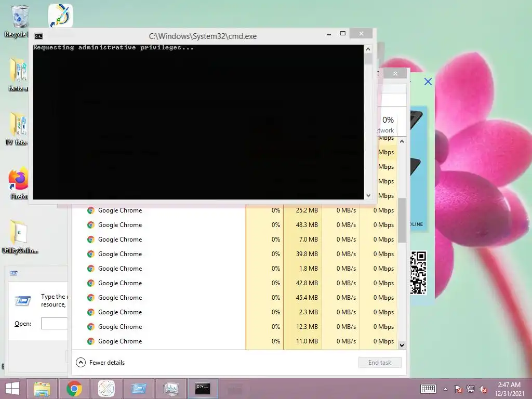Click the QR code in the ad panel

coord(418,273)
